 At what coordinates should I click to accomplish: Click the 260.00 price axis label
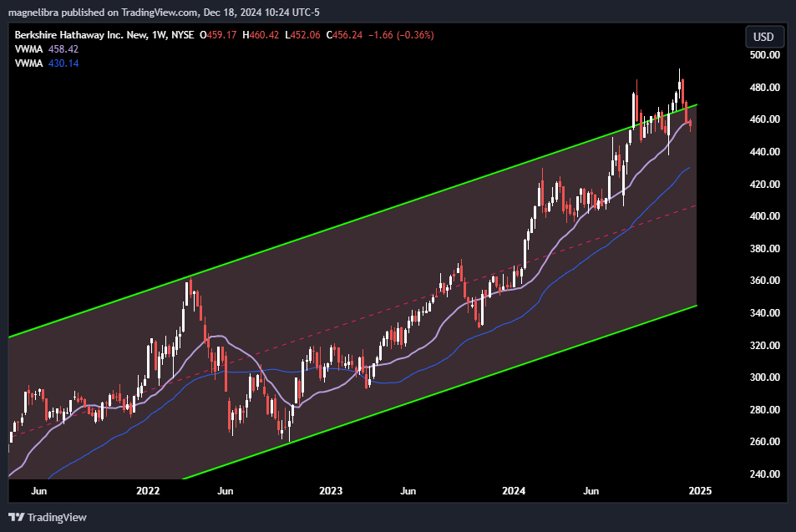click(x=764, y=442)
